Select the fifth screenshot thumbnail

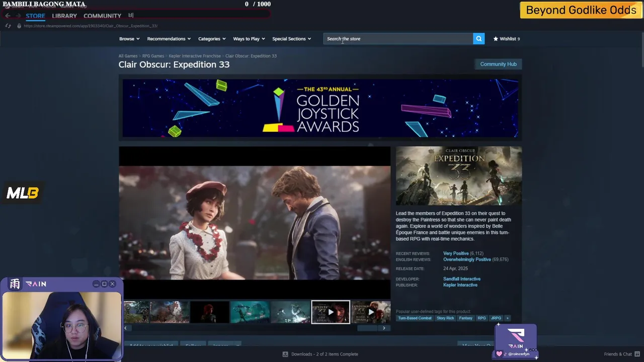tap(290, 312)
